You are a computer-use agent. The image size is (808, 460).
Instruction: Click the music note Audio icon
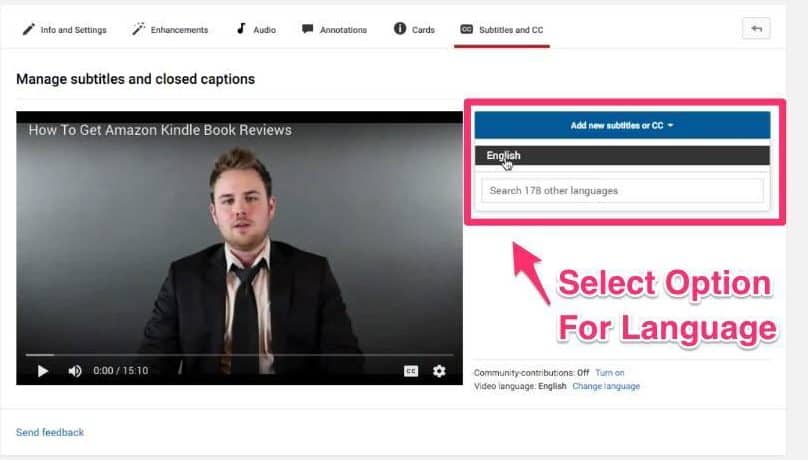pyautogui.click(x=241, y=29)
